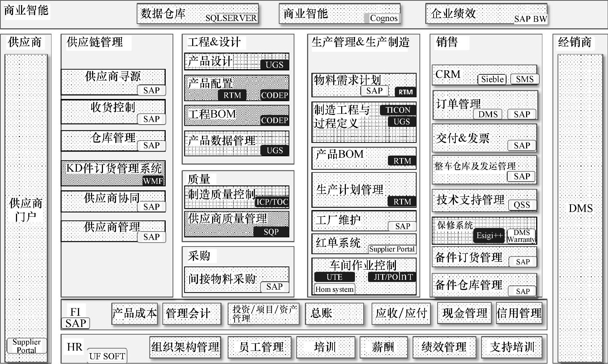This screenshot has height=364, width=608.
Task: Click the SQP tag
Action: (x=271, y=232)
